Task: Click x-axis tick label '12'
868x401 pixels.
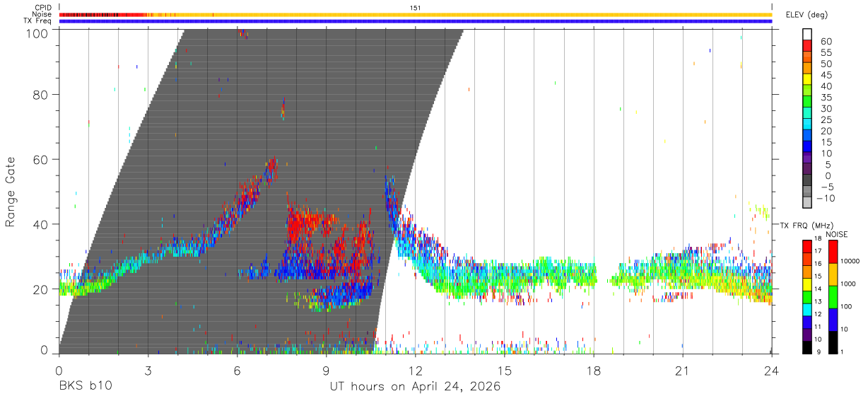Action: pyautogui.click(x=415, y=370)
